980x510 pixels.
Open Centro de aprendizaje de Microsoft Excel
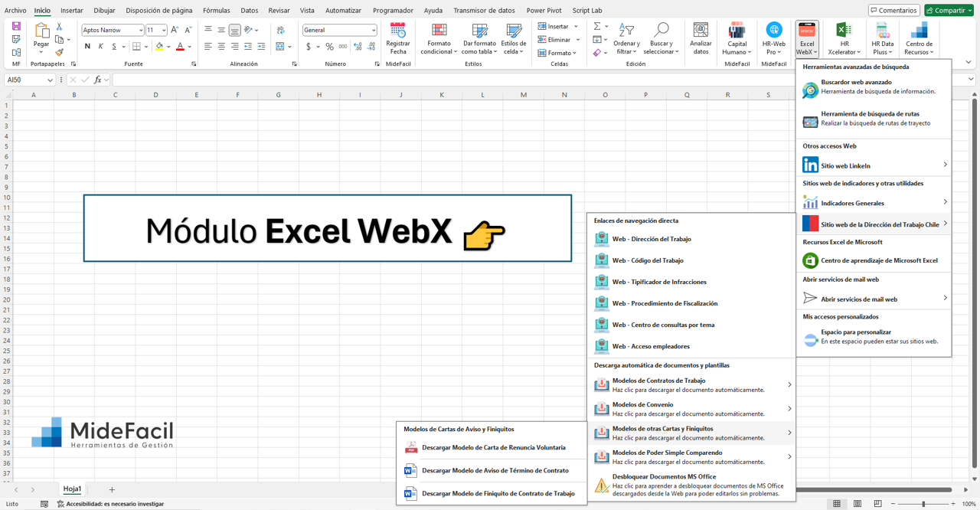pos(873,260)
